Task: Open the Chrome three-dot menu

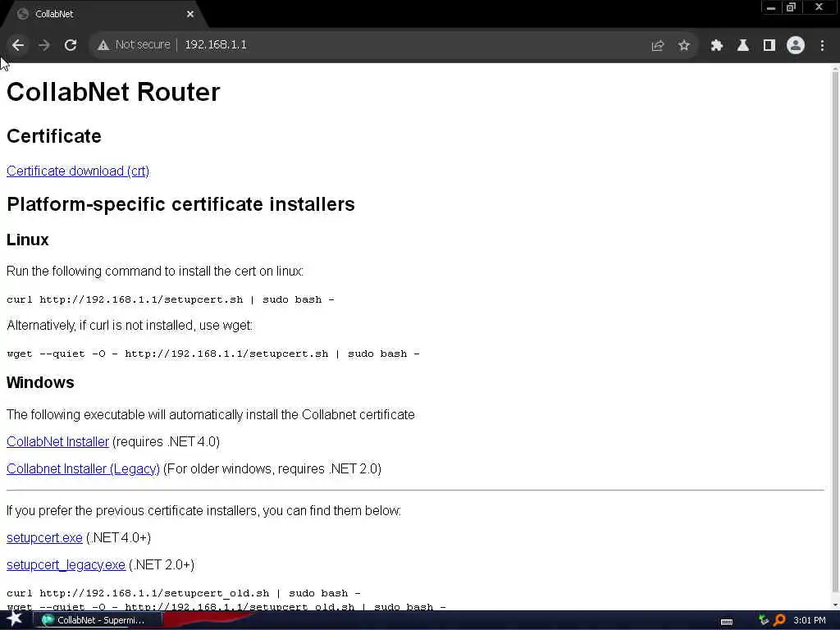Action: pos(822,46)
